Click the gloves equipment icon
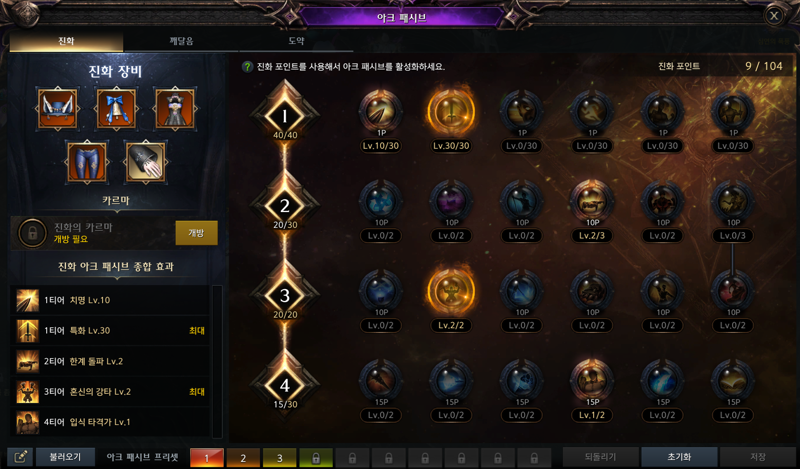The height and width of the screenshot is (469, 800). (145, 162)
